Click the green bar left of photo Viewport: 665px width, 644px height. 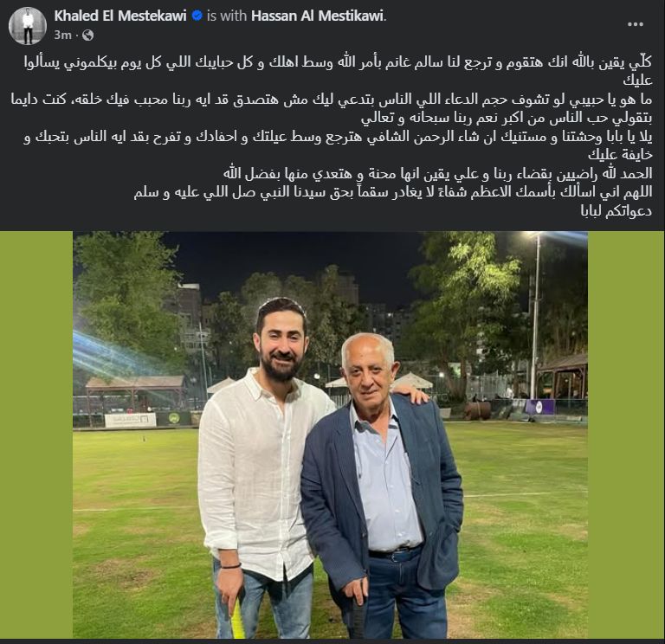36,435
